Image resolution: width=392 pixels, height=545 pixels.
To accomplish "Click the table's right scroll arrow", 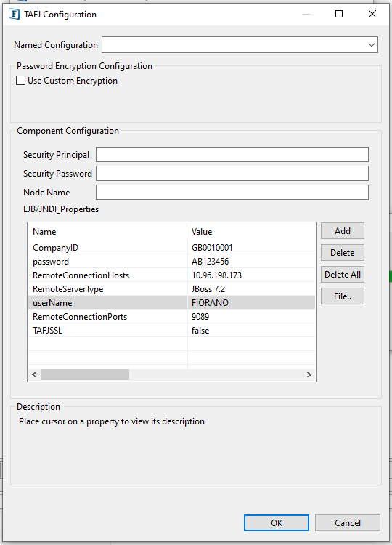I will (309, 375).
